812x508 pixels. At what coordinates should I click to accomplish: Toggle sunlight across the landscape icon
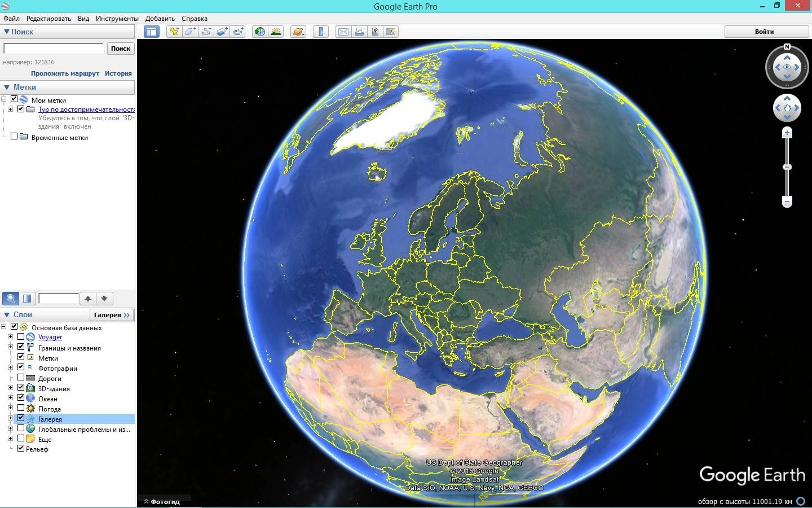[276, 32]
